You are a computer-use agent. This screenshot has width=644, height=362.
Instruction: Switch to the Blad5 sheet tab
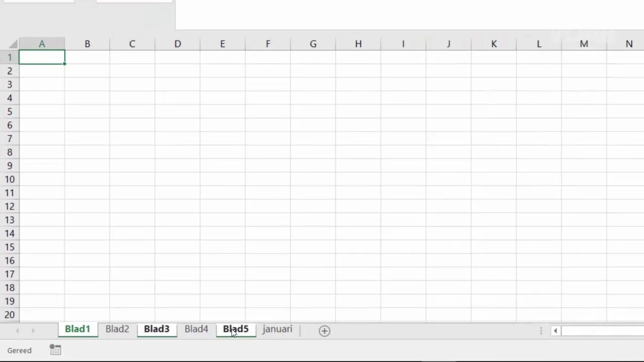pos(236,329)
